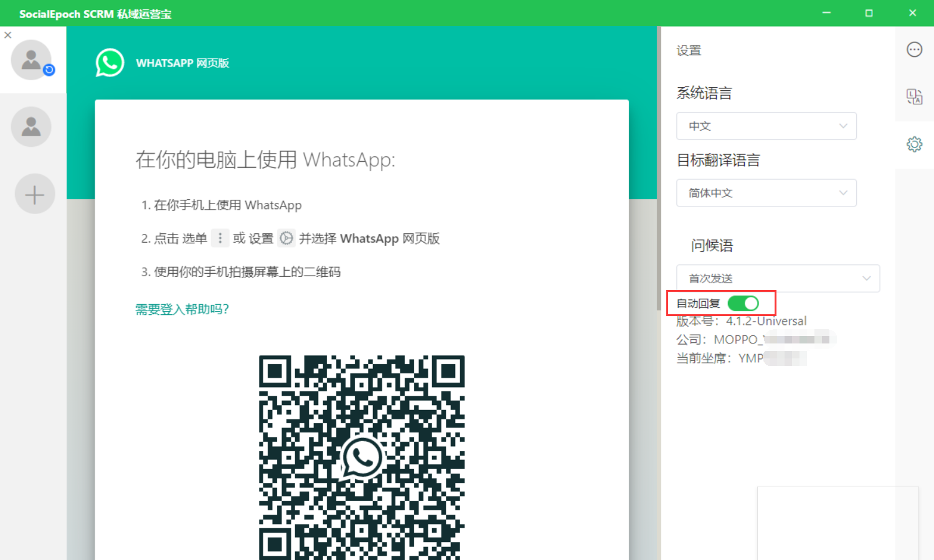The height and width of the screenshot is (560, 934).
Task: Maximize the SocialEpoch SCRM window
Action: (869, 13)
